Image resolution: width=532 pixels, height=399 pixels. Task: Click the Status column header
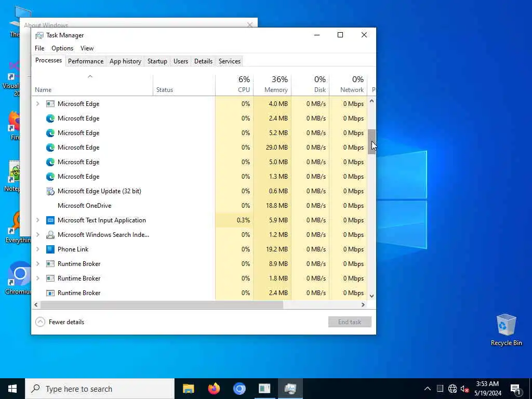point(184,85)
